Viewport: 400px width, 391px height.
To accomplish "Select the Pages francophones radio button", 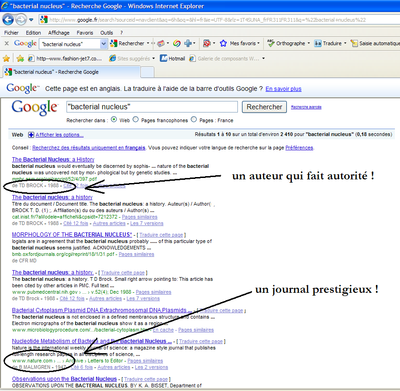I will click(136, 119).
